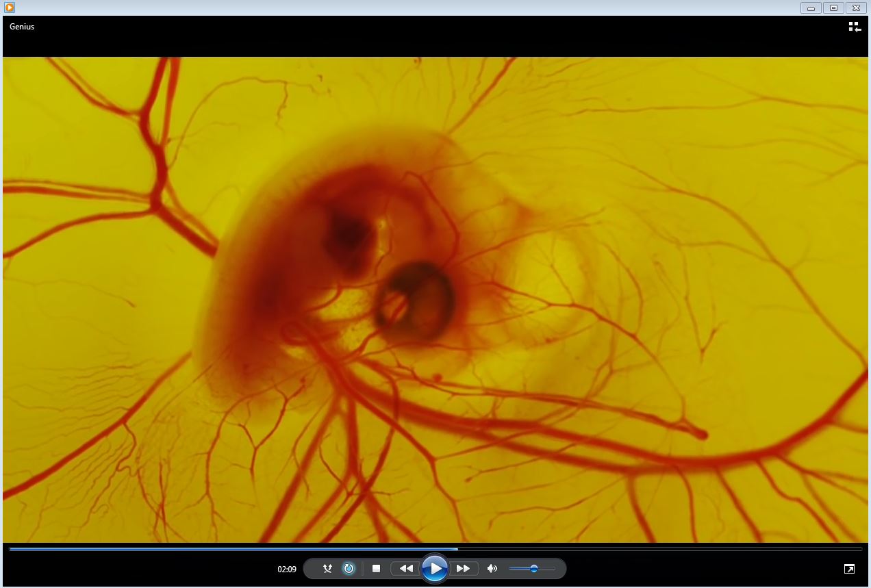The height and width of the screenshot is (588, 871).
Task: Click the Windows Media Player title icon
Action: [x=9, y=8]
